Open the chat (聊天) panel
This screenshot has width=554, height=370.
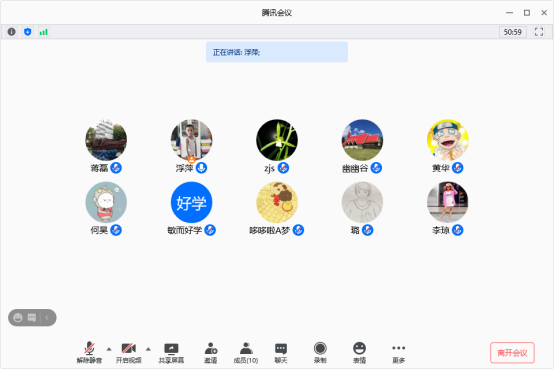281,353
